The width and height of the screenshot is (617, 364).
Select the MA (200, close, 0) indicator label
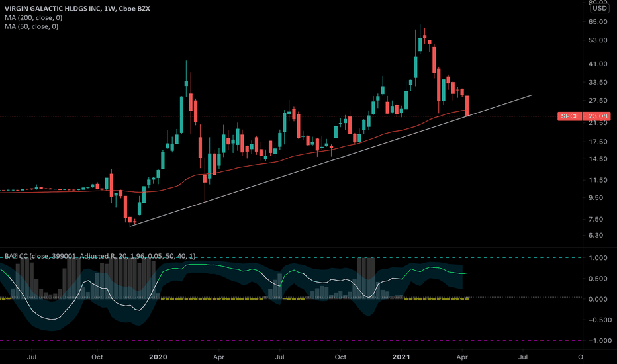point(34,17)
